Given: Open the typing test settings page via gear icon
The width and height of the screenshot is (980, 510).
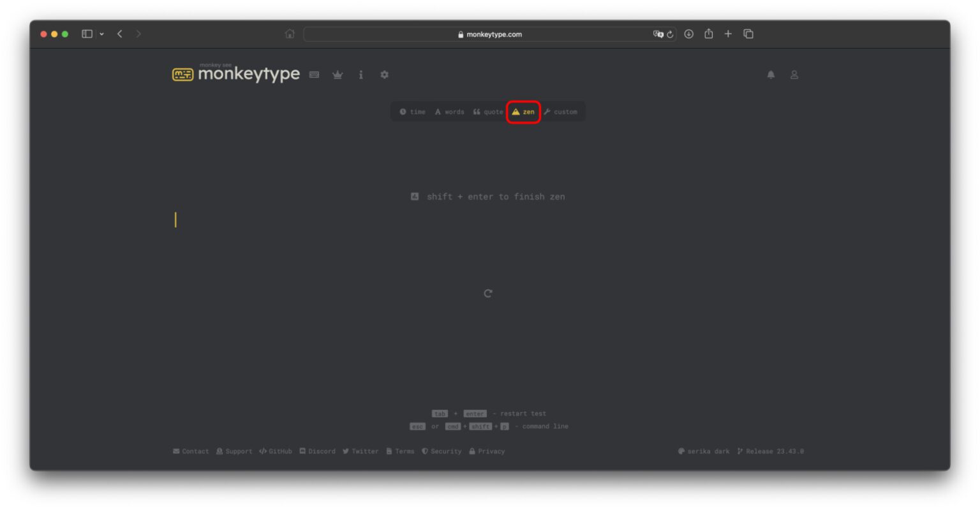Looking at the screenshot, I should [384, 75].
